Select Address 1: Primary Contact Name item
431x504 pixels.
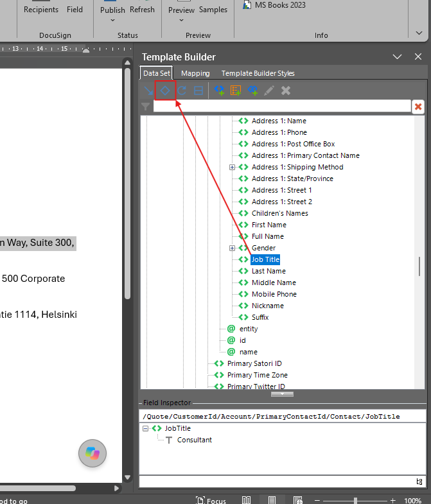click(306, 155)
